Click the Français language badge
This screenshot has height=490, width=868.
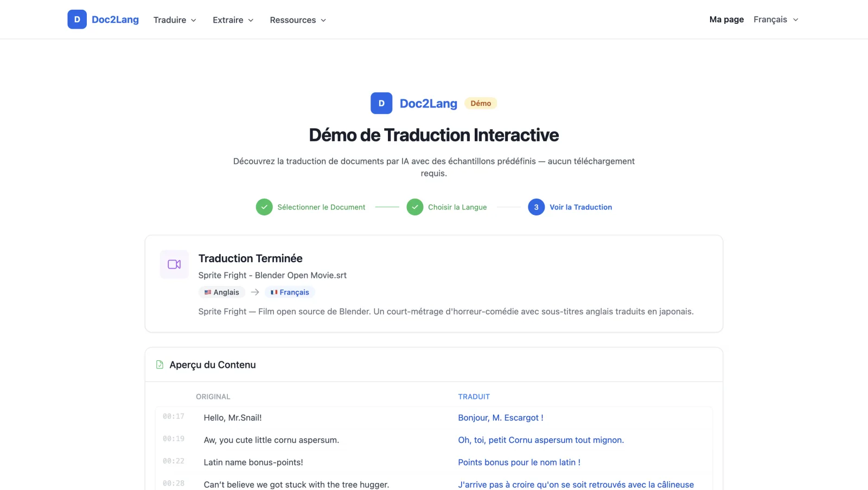tap(290, 292)
